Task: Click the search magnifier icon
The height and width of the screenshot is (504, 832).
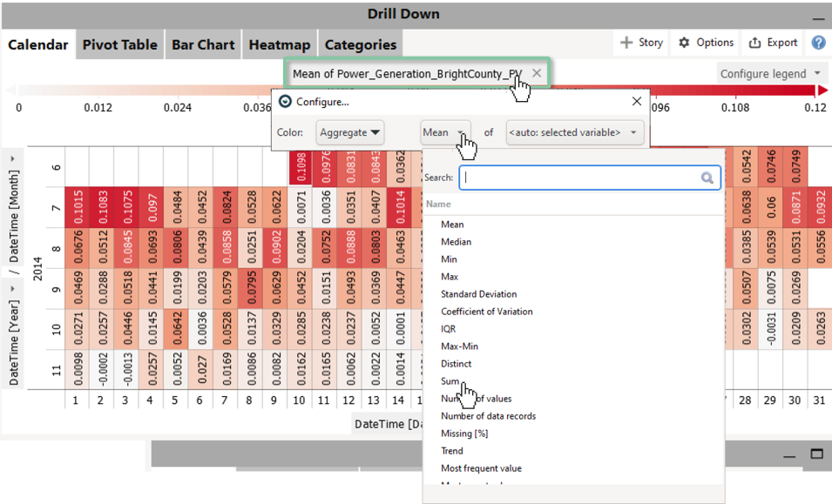Action: [707, 178]
